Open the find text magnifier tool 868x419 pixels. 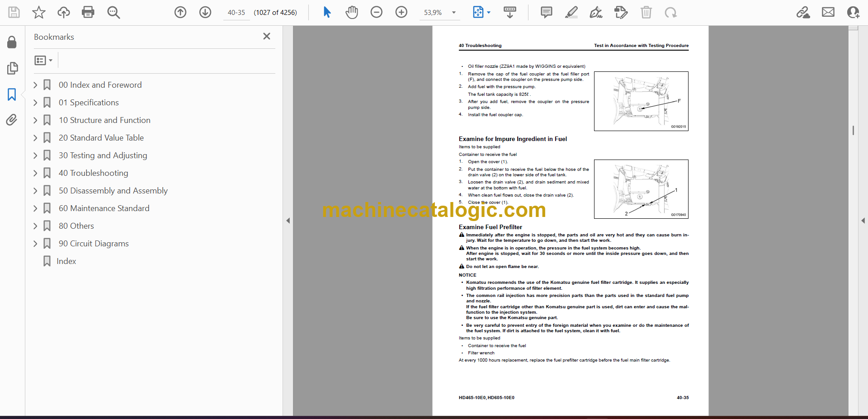pyautogui.click(x=113, y=12)
